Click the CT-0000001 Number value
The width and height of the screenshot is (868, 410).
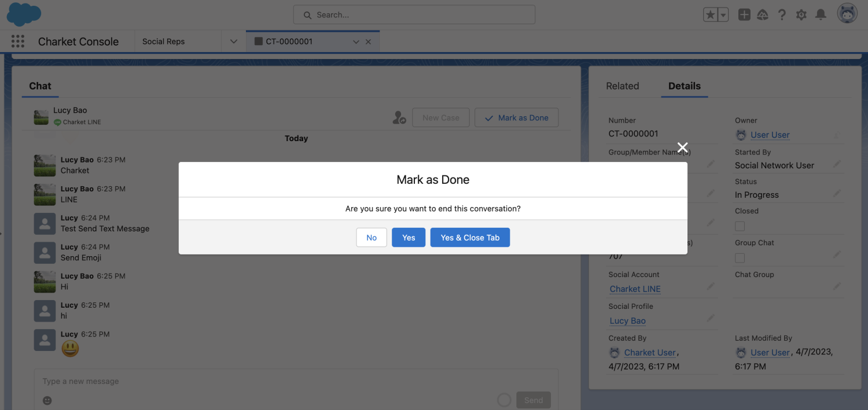(633, 134)
